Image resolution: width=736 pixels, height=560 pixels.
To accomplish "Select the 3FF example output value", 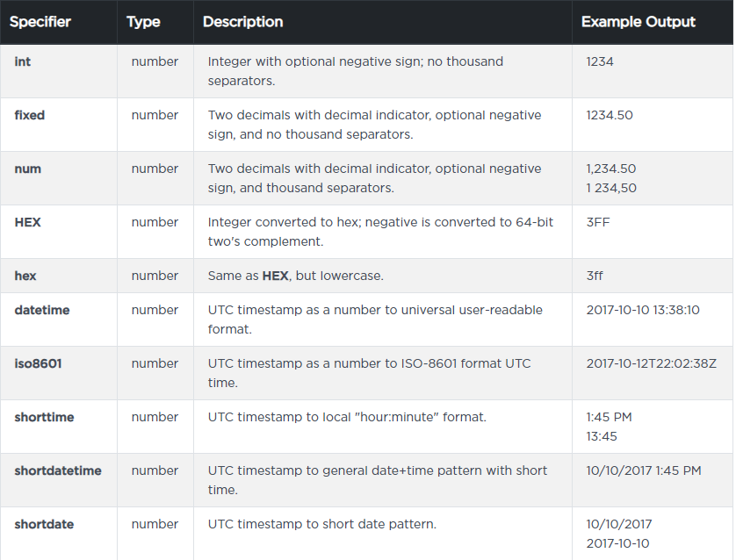I will (598, 223).
